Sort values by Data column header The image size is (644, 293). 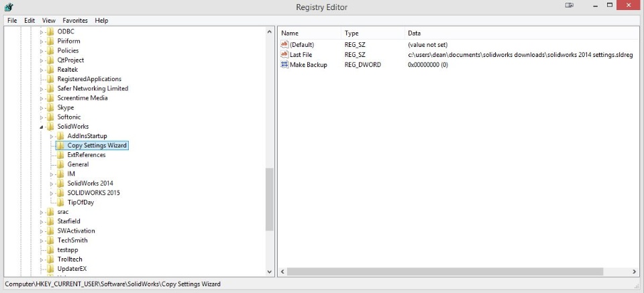(x=522, y=34)
